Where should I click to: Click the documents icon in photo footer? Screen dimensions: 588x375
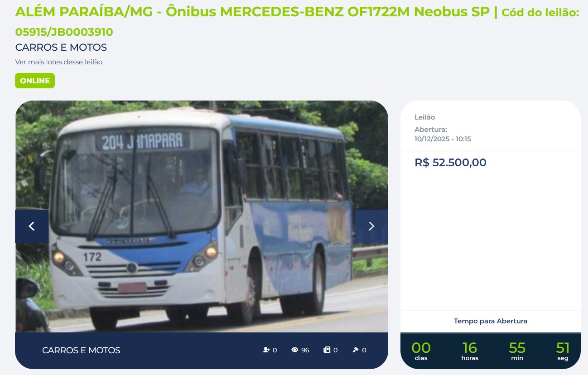click(x=327, y=350)
